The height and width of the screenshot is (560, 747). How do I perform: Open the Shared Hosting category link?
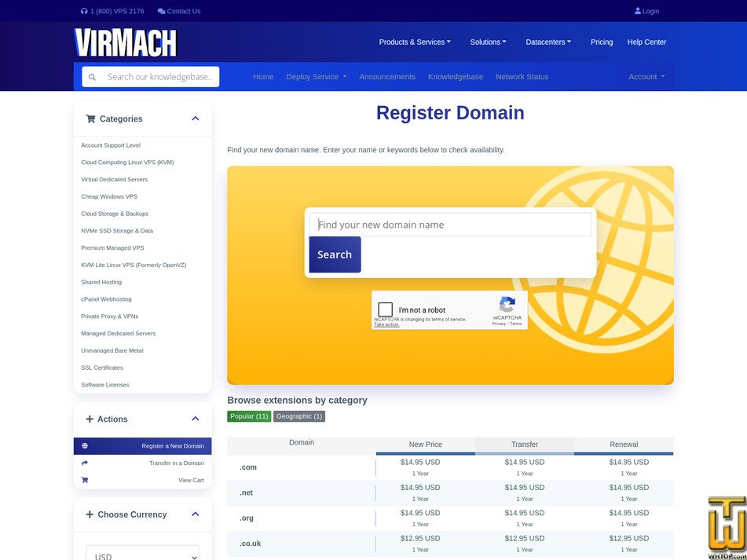click(101, 282)
